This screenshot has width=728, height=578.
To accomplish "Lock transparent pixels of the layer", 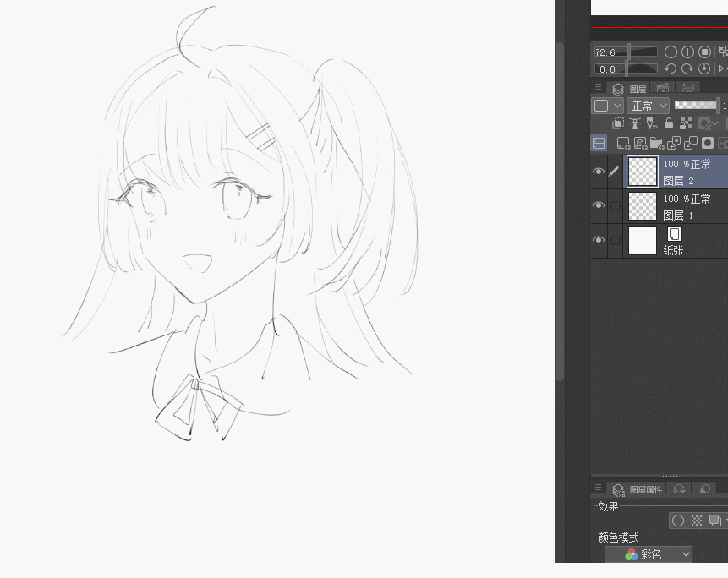I will pyautogui.click(x=686, y=123).
